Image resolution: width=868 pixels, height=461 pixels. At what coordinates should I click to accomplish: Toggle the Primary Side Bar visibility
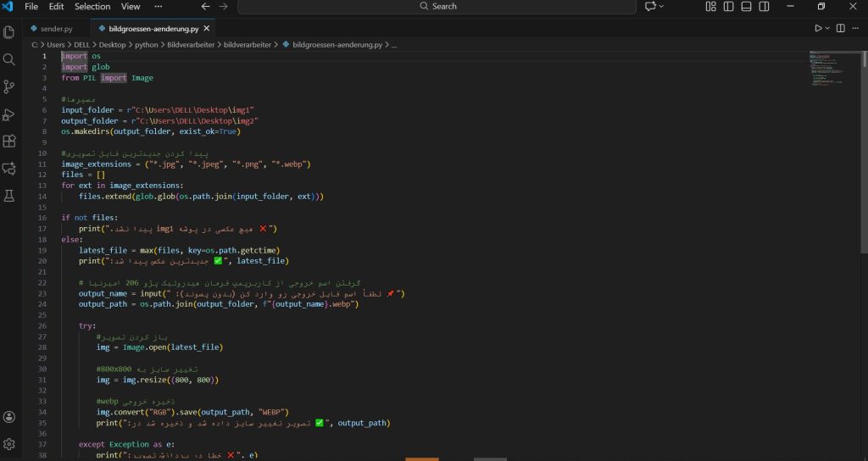click(x=726, y=7)
